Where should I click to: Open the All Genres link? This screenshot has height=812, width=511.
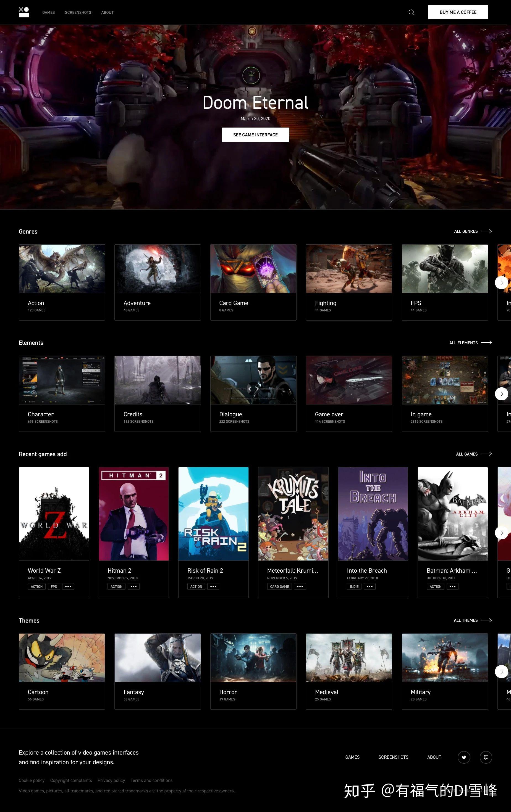[473, 231]
